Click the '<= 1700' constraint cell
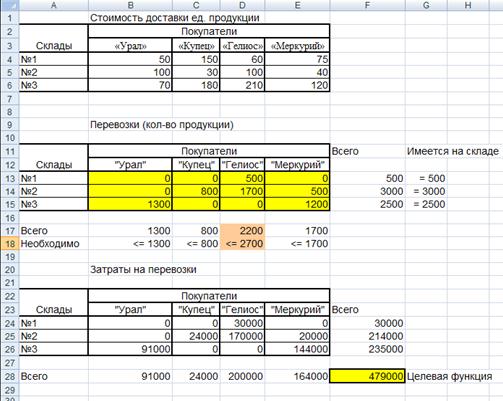Screen dimensions: 503x401 click(297, 244)
